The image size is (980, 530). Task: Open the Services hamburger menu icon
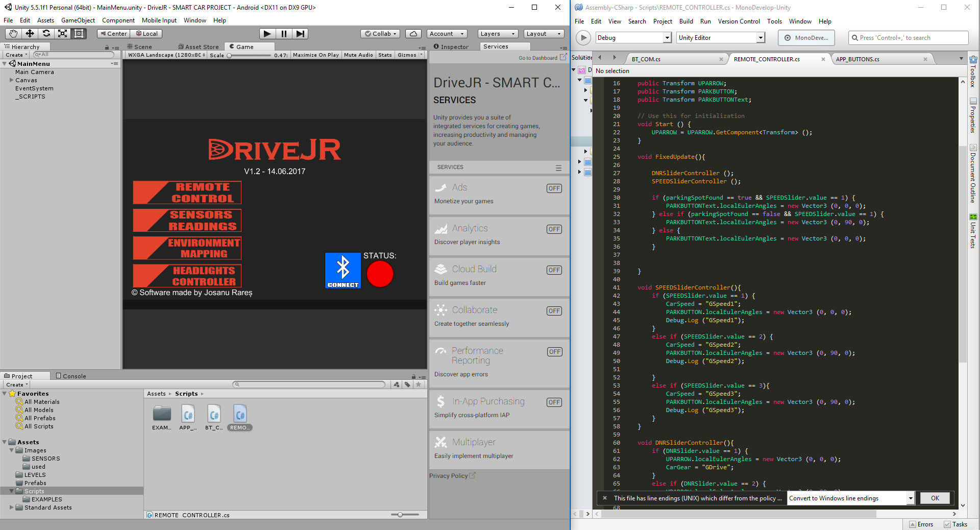click(558, 167)
